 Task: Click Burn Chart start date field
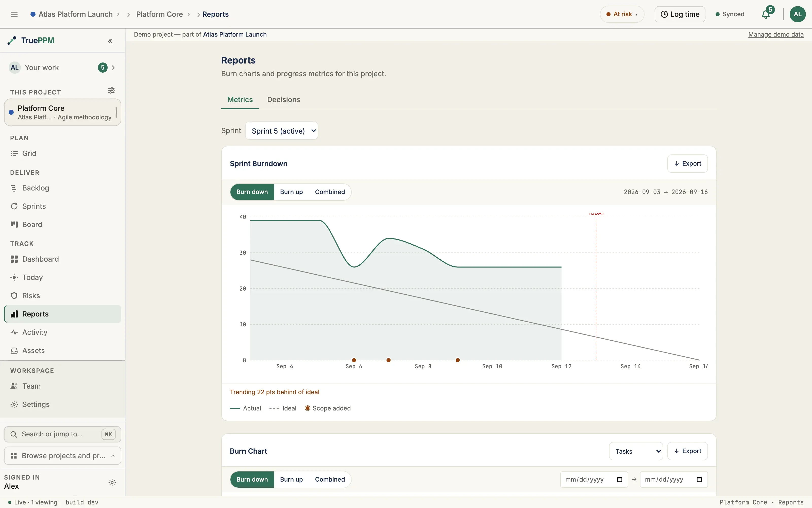point(594,480)
